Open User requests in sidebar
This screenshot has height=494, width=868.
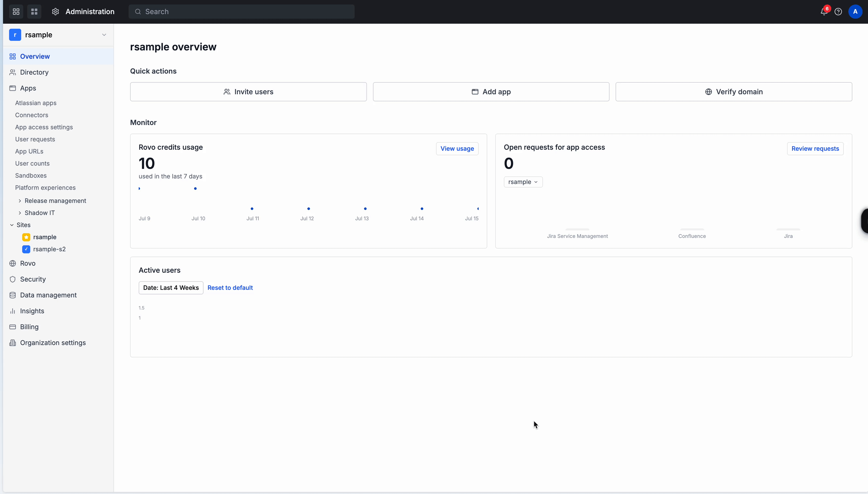click(35, 139)
